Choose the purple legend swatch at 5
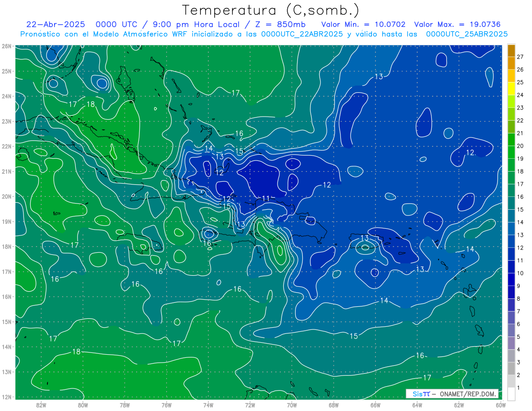The image size is (532, 411). [x=511, y=330]
